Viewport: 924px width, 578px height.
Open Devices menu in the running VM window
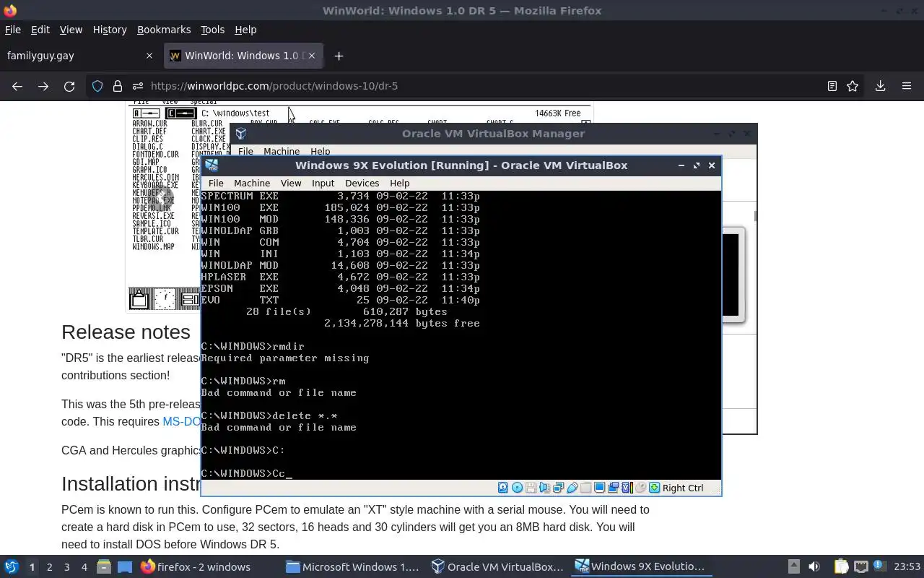(x=362, y=184)
